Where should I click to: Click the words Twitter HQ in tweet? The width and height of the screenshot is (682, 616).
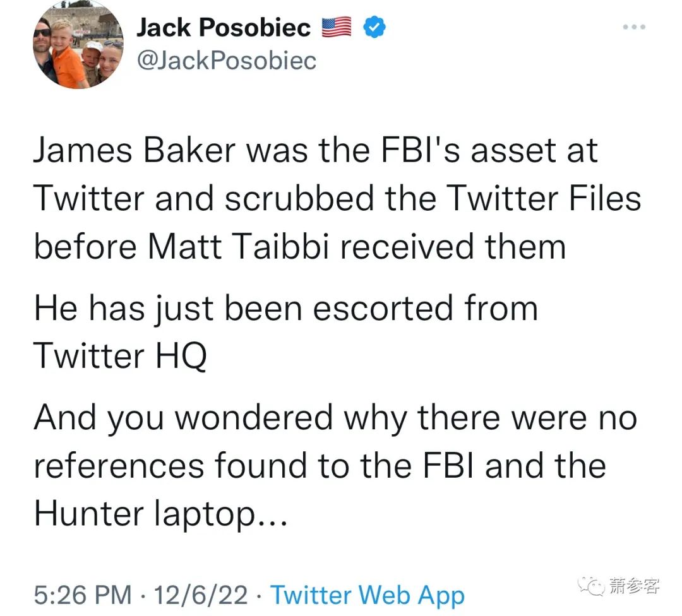click(121, 355)
